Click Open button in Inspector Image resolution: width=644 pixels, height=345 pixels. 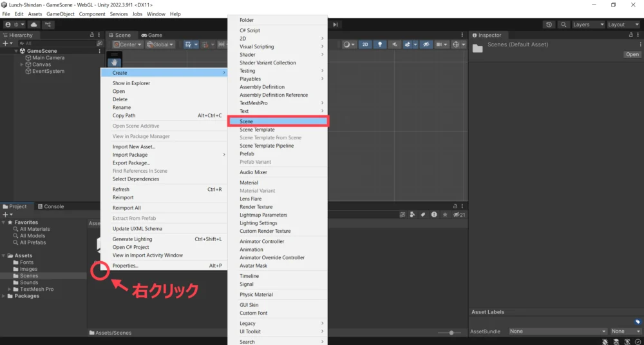[632, 54]
